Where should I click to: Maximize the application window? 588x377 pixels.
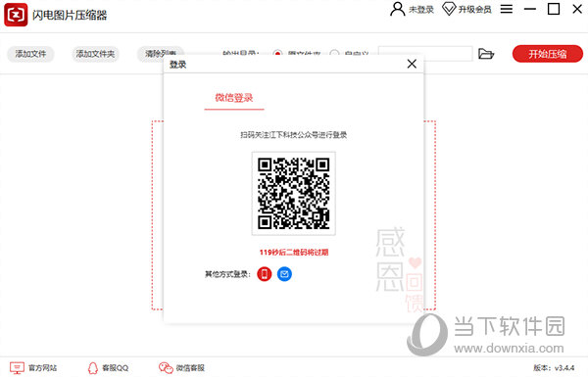click(554, 9)
